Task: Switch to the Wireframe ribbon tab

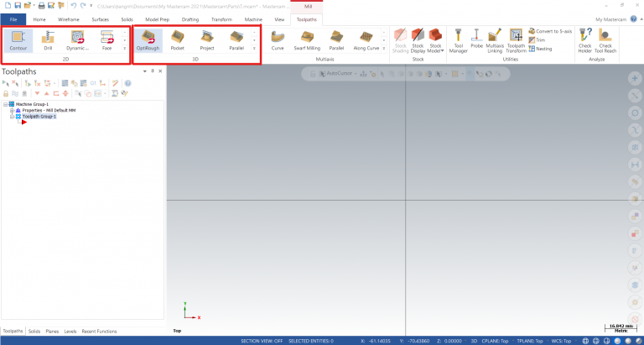Action: tap(69, 19)
